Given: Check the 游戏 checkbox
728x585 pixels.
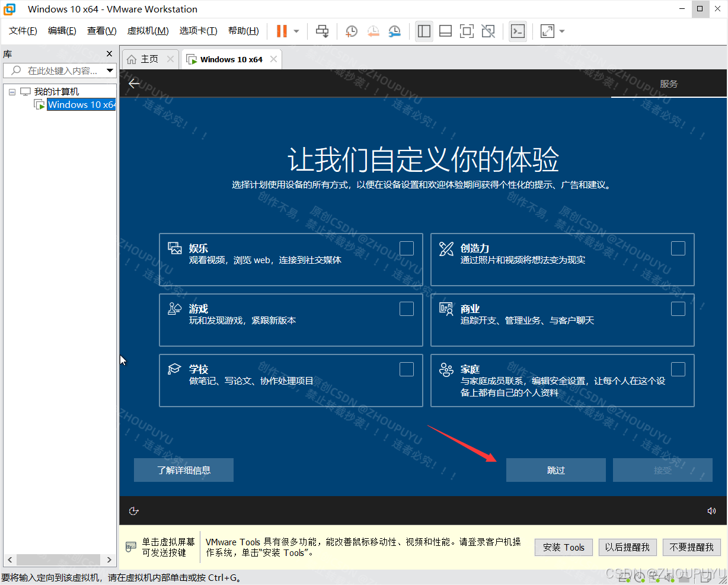Looking at the screenshot, I should point(407,309).
